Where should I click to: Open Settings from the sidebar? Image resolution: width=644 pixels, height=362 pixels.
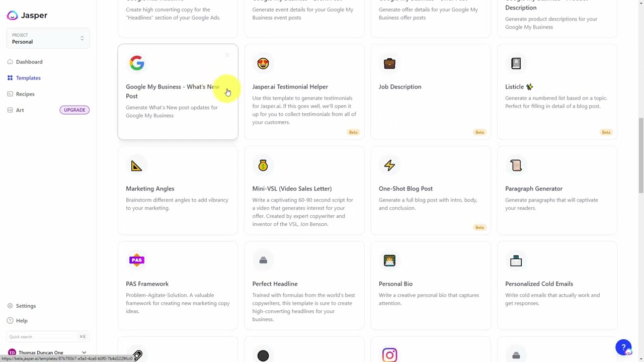(26, 306)
